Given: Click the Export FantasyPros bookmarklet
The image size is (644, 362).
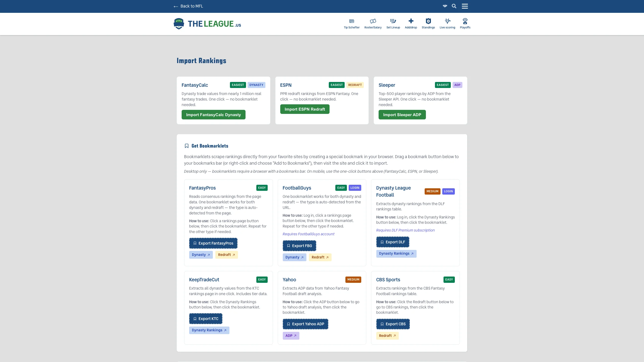Looking at the screenshot, I should coord(213,243).
